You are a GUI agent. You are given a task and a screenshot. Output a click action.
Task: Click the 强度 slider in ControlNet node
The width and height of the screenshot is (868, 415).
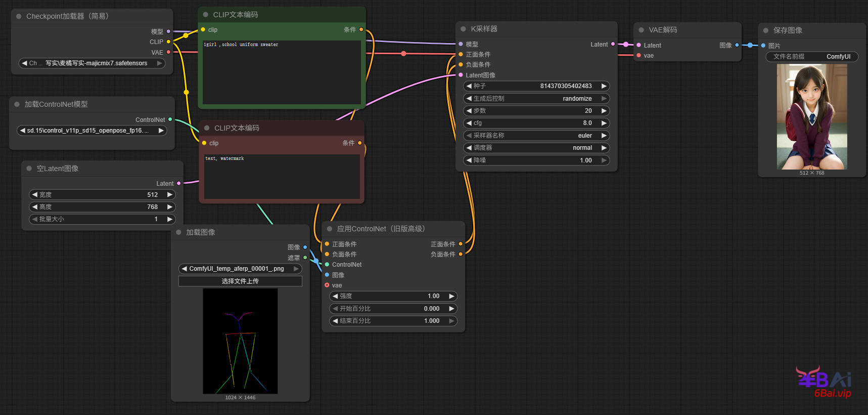pyautogui.click(x=393, y=296)
